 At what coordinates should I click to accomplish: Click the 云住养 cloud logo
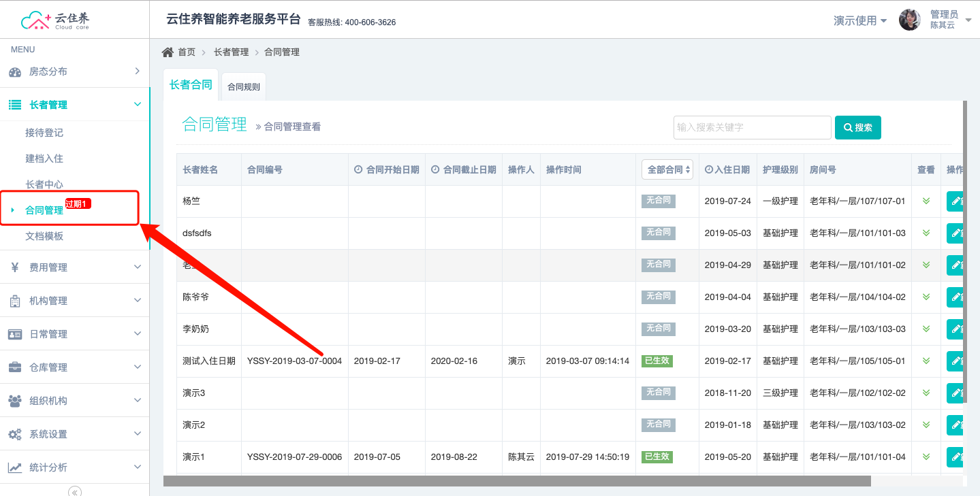(55, 20)
